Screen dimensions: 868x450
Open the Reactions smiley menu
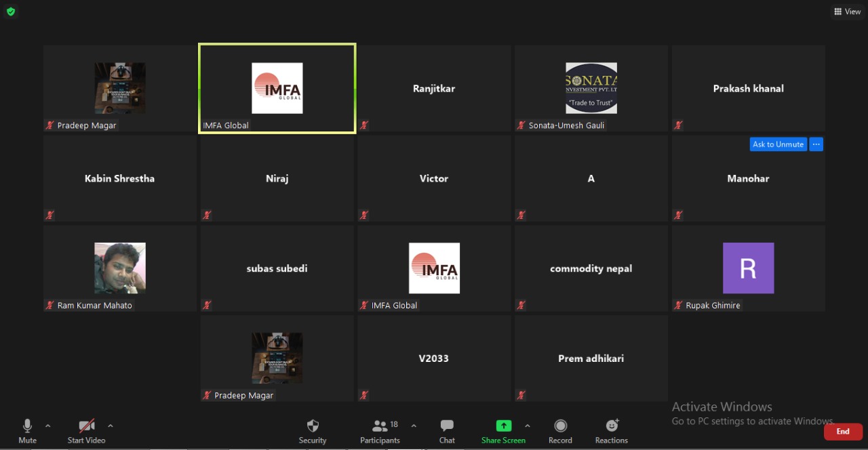coord(612,431)
